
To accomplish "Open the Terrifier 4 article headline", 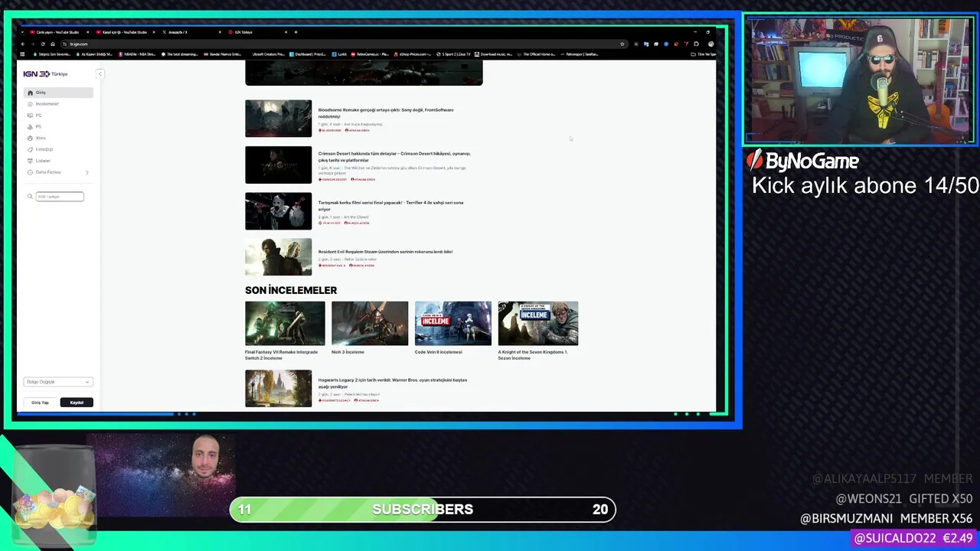I will click(x=390, y=206).
